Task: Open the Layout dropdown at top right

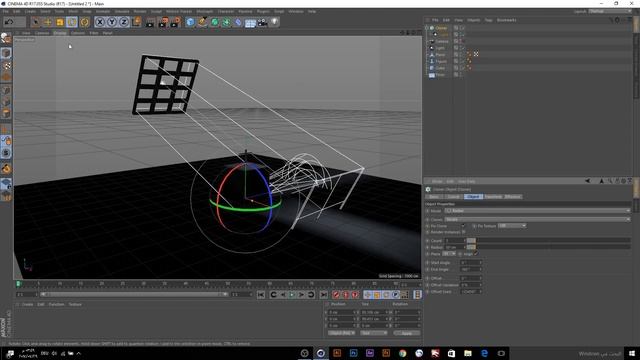Action: pyautogui.click(x=610, y=11)
